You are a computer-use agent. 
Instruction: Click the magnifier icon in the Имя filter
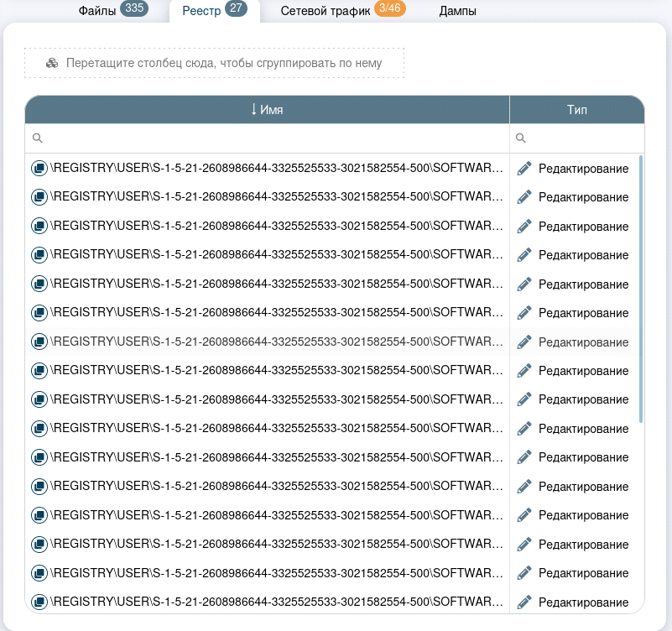[37, 138]
